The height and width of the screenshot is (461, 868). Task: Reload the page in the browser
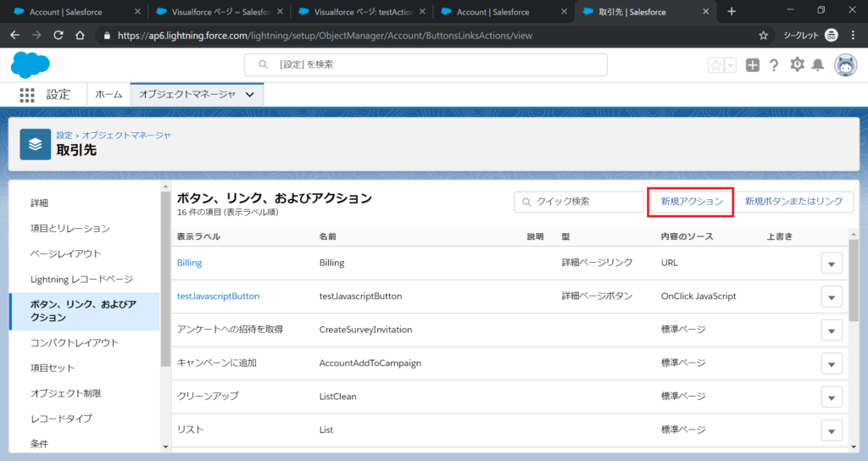click(58, 36)
